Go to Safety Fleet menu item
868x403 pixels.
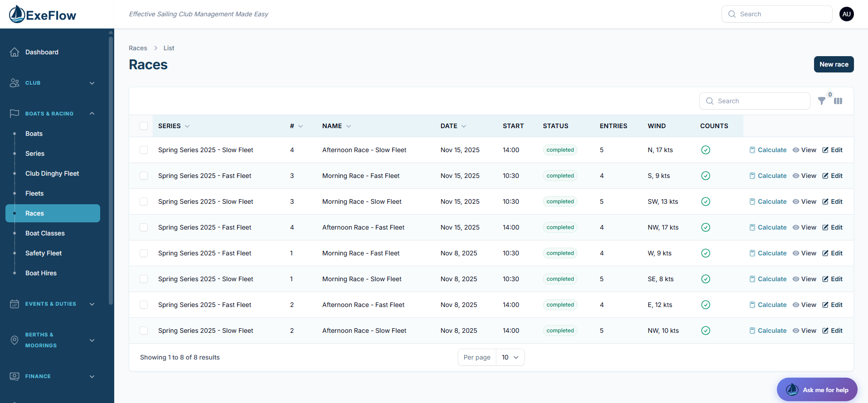point(44,253)
